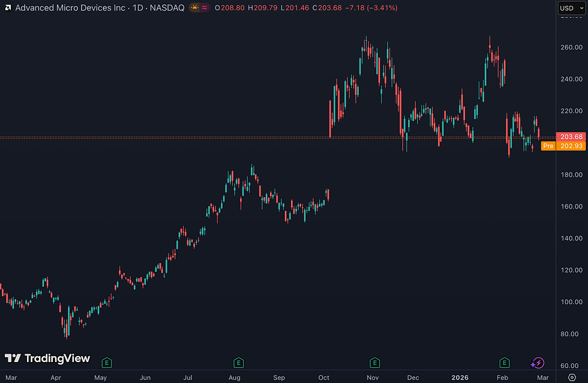Click the −3.41% change value
The height and width of the screenshot is (383, 588).
[x=382, y=8]
